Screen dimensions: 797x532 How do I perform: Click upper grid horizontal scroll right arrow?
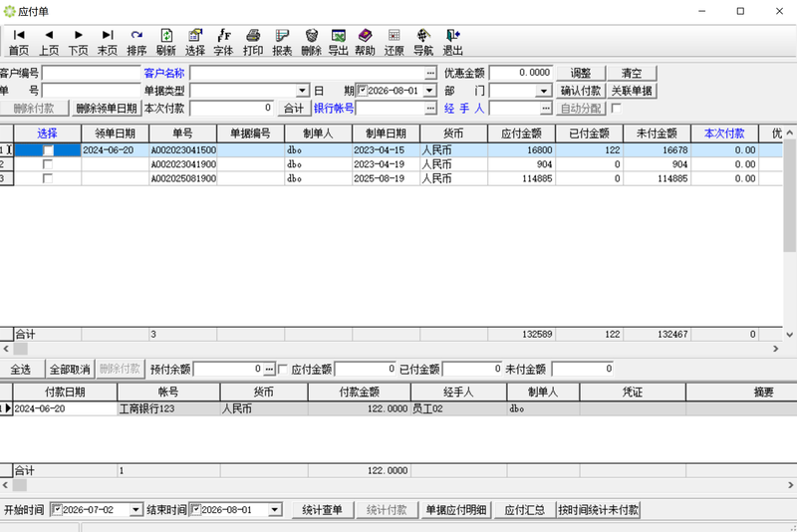pyautogui.click(x=776, y=349)
